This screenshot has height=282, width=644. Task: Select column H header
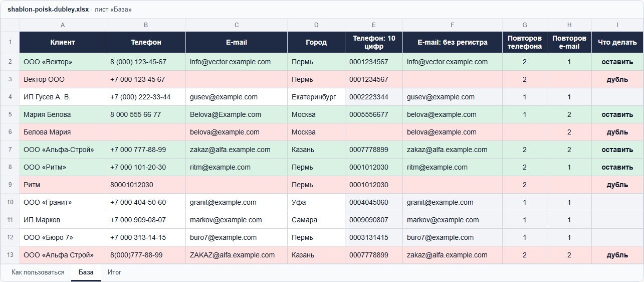tap(569, 25)
